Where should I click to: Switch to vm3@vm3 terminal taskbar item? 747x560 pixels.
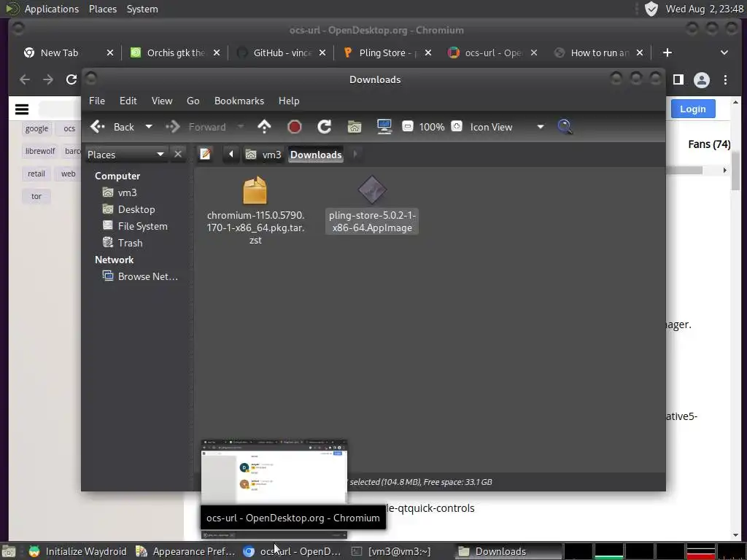391,551
